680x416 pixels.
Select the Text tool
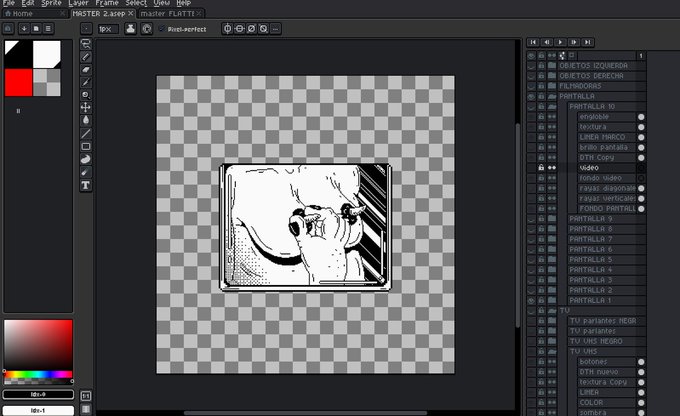point(86,185)
